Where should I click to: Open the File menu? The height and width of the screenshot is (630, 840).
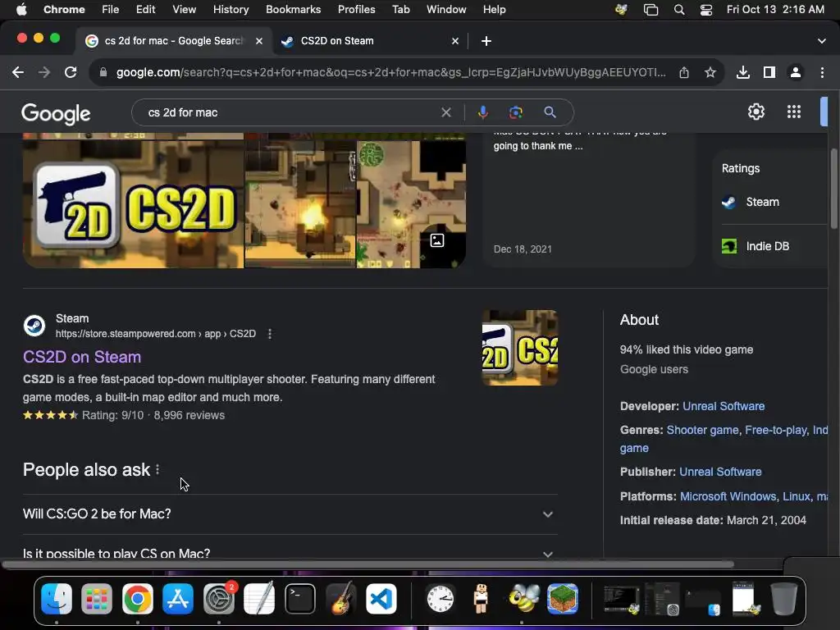click(x=111, y=10)
